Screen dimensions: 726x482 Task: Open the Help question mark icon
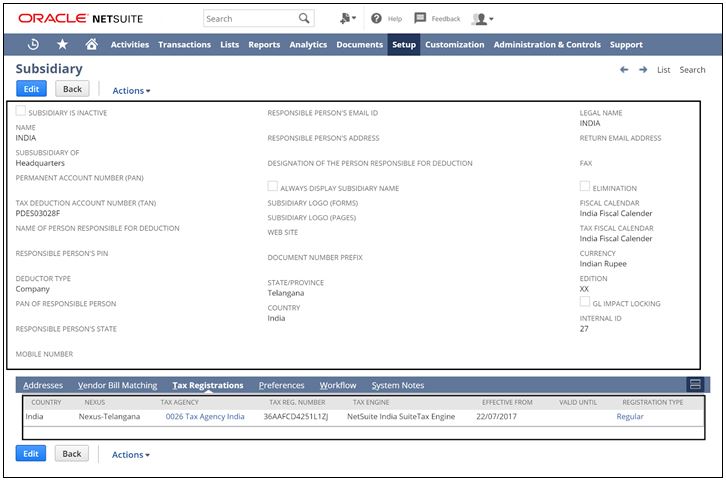point(376,18)
